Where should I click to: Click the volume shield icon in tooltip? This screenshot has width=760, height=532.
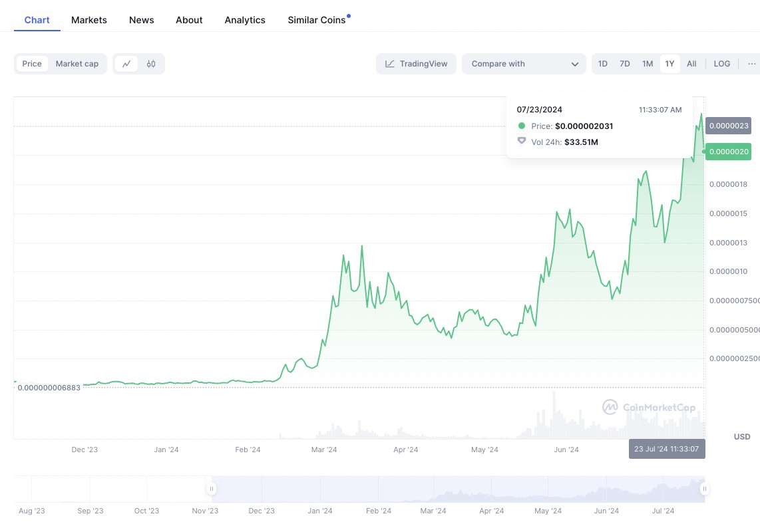pos(522,140)
